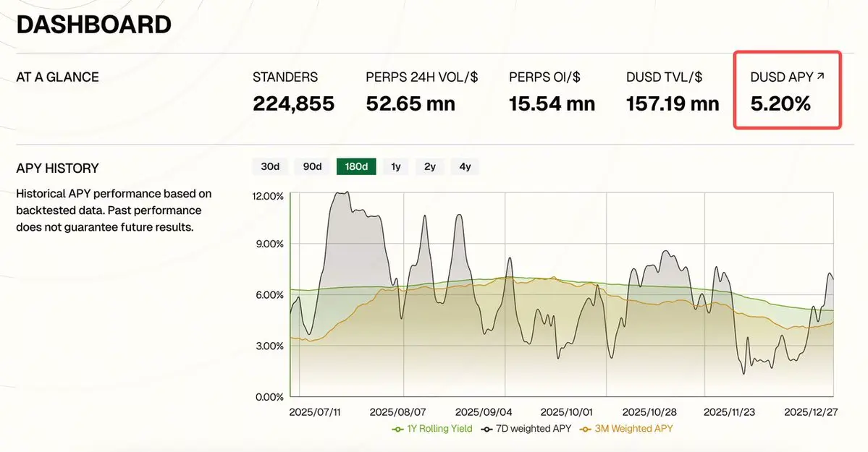Screen dimensions: 868x452
Task: Click the 9.00% y-axis label
Action: tap(269, 244)
